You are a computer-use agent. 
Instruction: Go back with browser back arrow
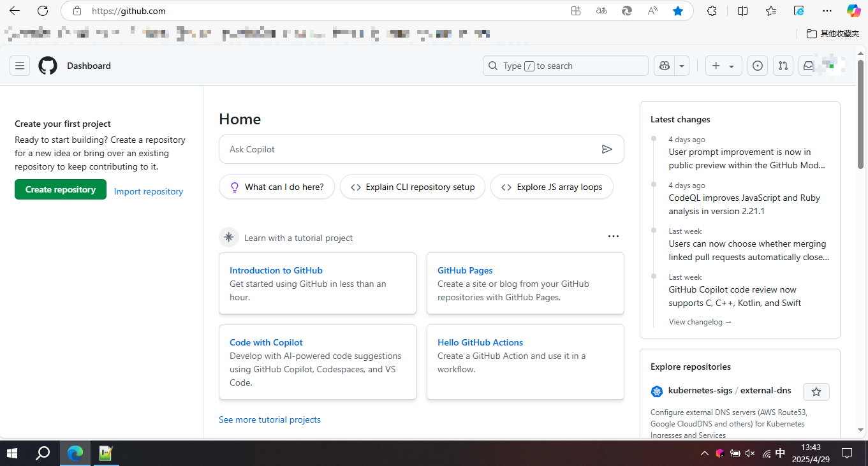tap(14, 11)
